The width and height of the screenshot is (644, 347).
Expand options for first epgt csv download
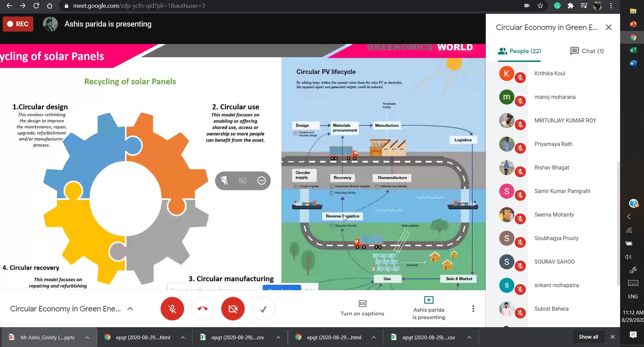click(x=278, y=337)
